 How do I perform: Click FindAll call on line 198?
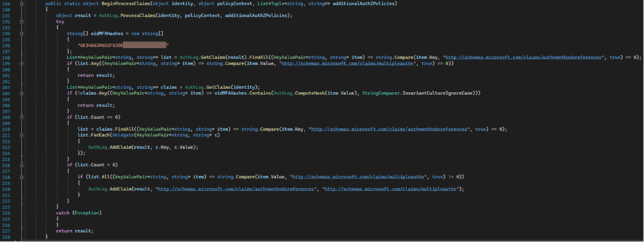tap(257, 58)
